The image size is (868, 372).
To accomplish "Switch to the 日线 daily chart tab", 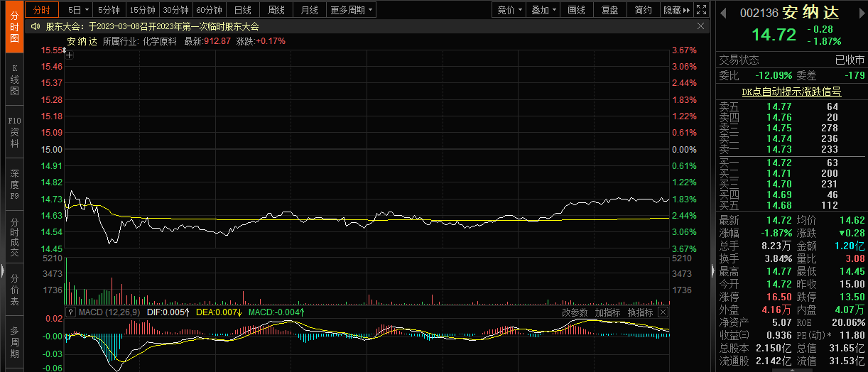I will coord(242,10).
